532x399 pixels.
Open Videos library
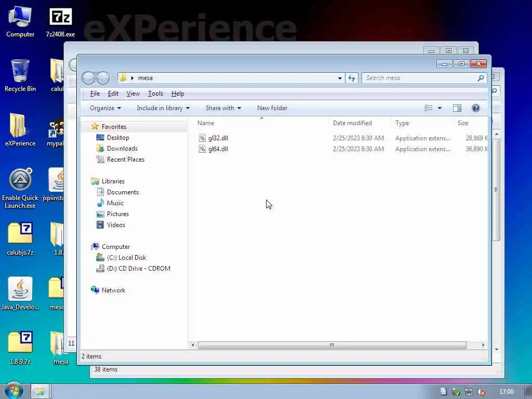[116, 224]
